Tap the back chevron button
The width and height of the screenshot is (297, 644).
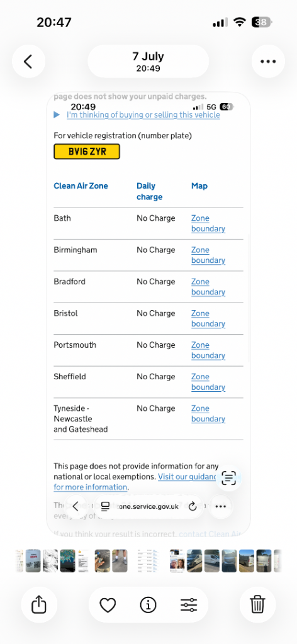pos(28,62)
